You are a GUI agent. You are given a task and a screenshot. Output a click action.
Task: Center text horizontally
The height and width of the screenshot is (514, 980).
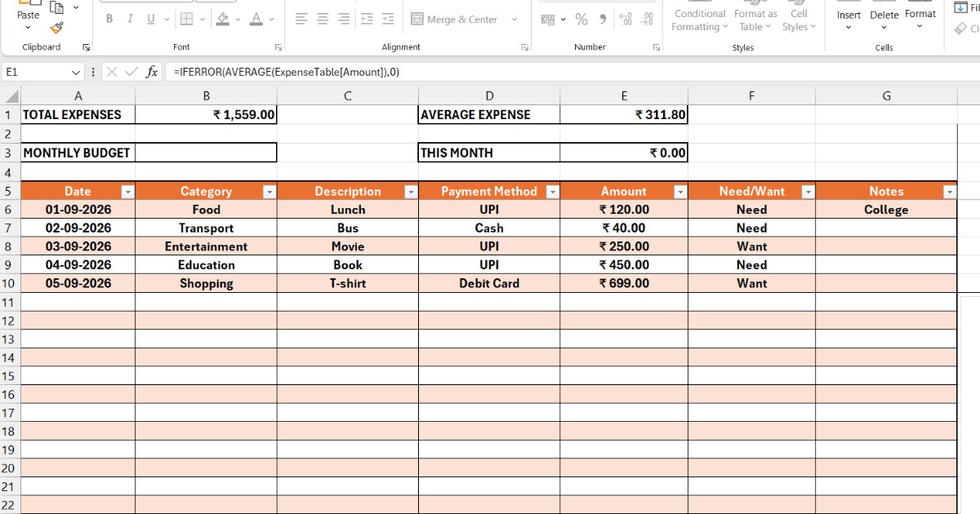323,19
